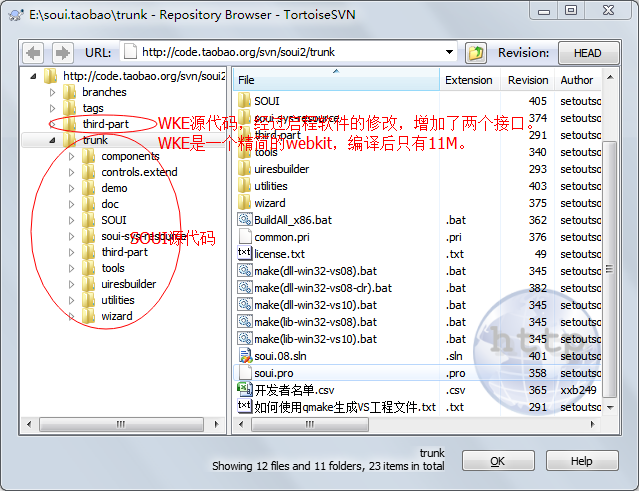Expand the doc folder in tree
The width and height of the screenshot is (639, 491).
72,204
